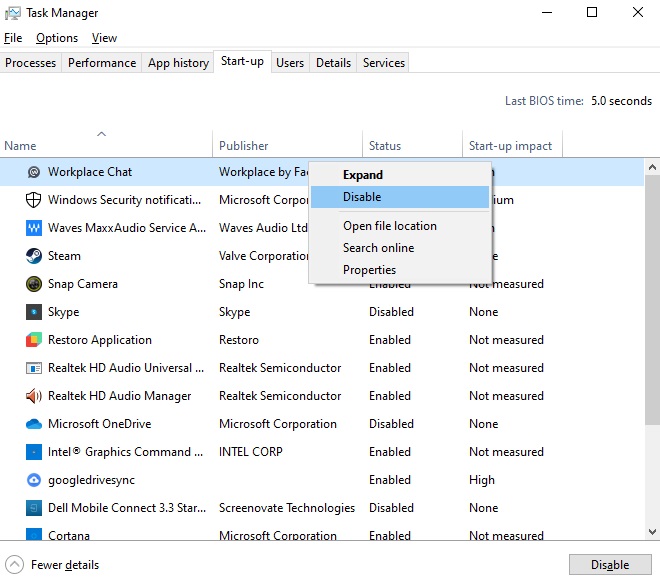
Task: Select the Waves MaxxAudio Service row name
Action: (127, 228)
